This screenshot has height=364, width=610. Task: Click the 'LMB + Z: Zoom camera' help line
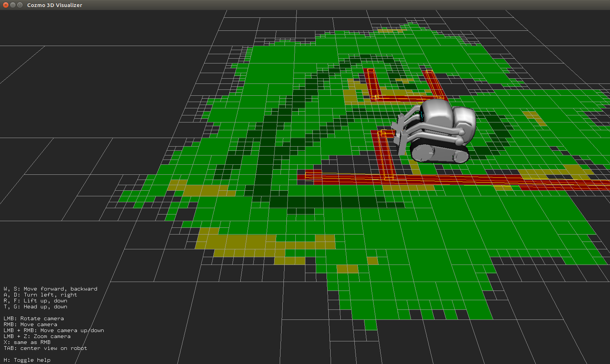pos(37,336)
